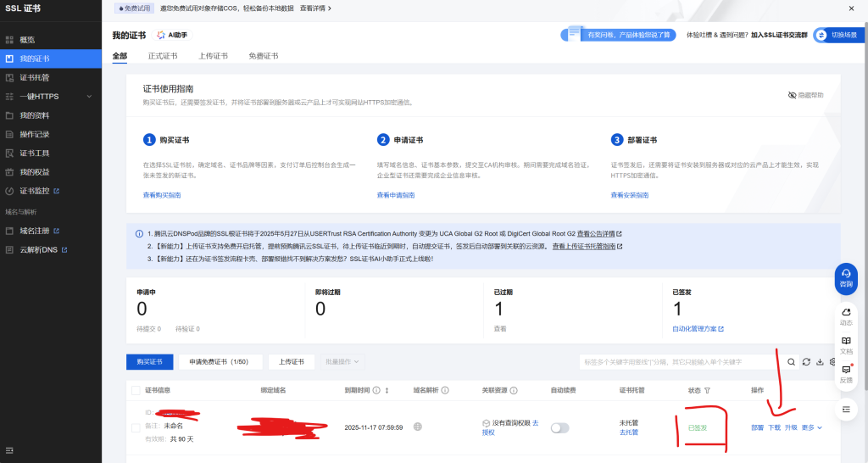
Task: Click the 动态 floating button
Action: pyautogui.click(x=846, y=317)
